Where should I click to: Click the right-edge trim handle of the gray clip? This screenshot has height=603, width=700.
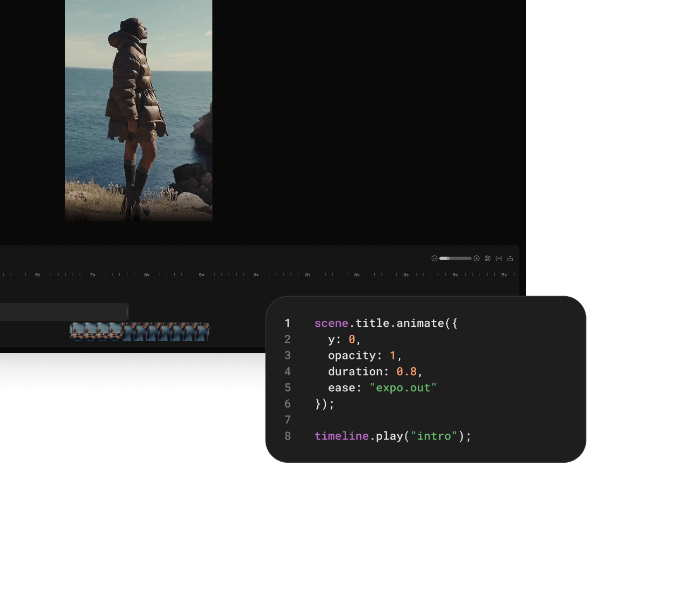coord(127,312)
